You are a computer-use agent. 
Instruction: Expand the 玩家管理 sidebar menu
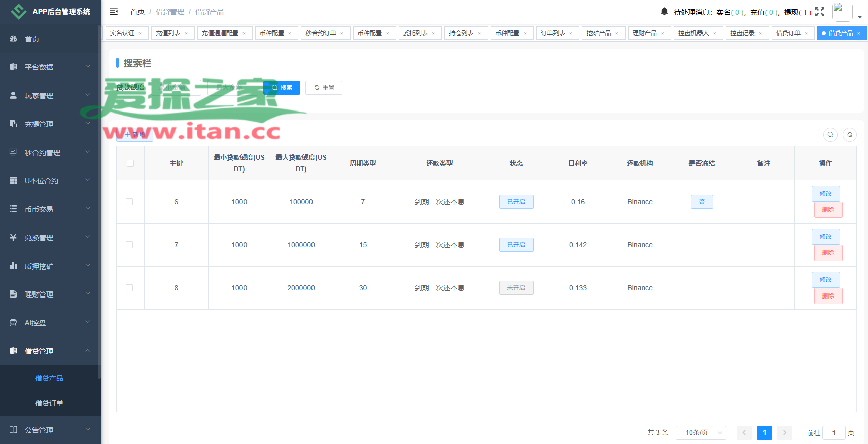click(50, 96)
